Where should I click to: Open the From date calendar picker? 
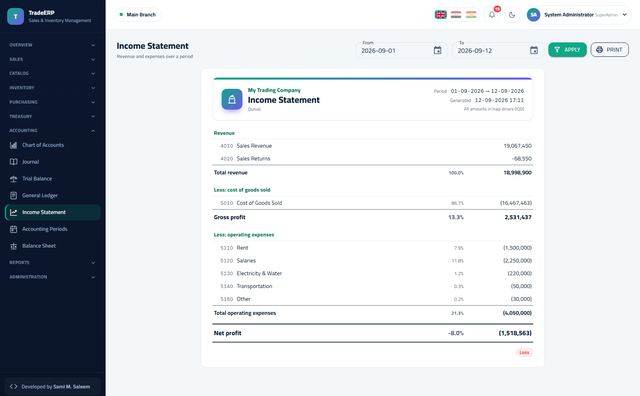[437, 50]
